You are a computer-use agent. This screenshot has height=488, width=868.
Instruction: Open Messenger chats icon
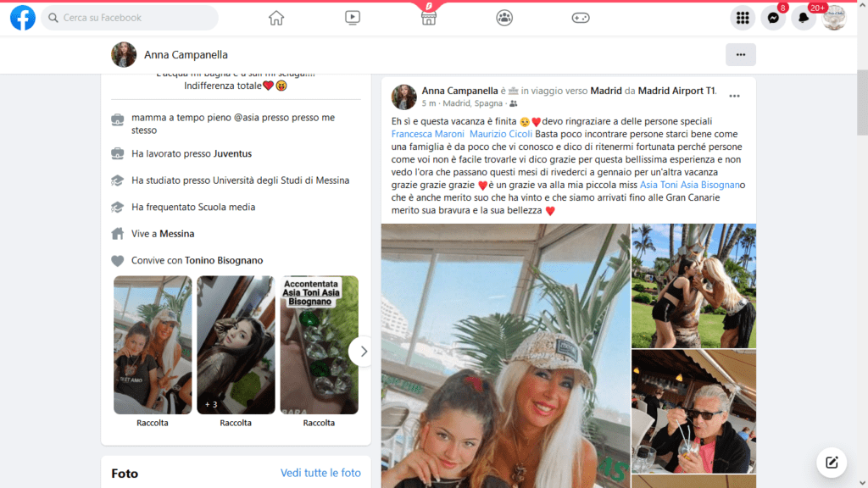[x=773, y=19]
